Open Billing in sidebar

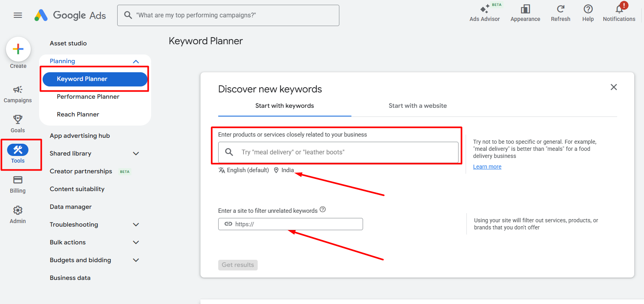coord(18,185)
